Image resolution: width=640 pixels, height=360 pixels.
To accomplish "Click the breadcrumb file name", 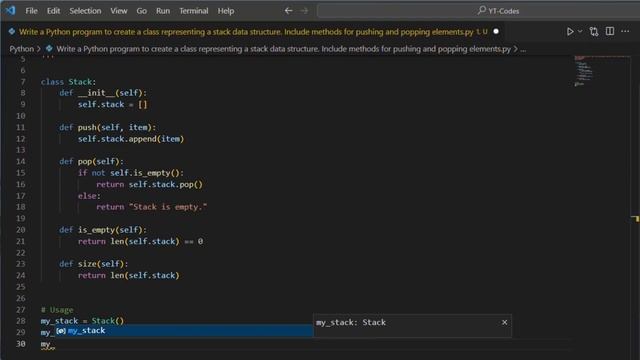I will point(283,49).
